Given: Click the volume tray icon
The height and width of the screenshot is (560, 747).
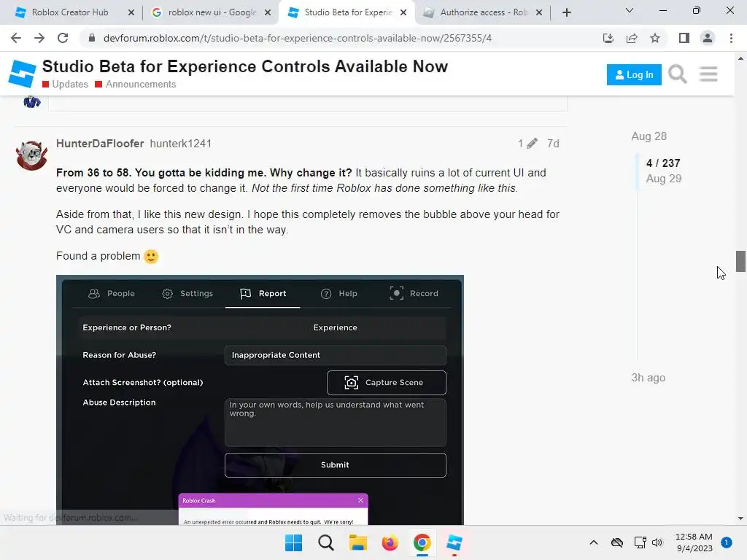Looking at the screenshot, I should tap(657, 542).
